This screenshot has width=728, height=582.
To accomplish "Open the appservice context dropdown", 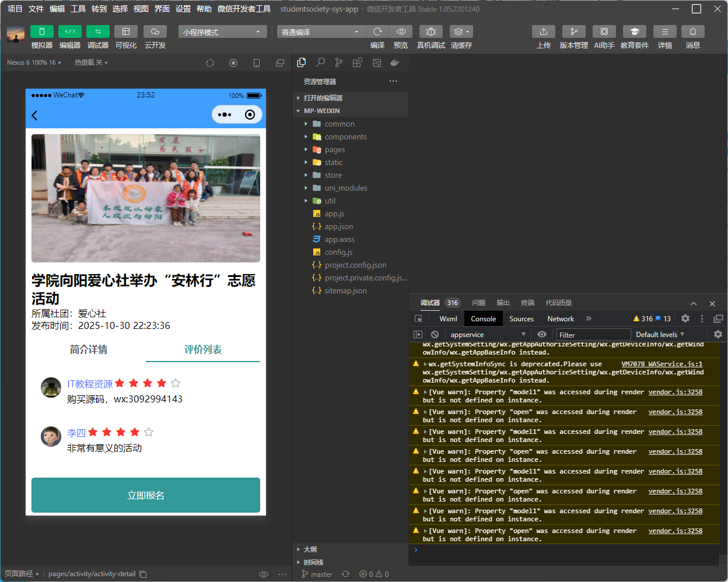I will 488,335.
